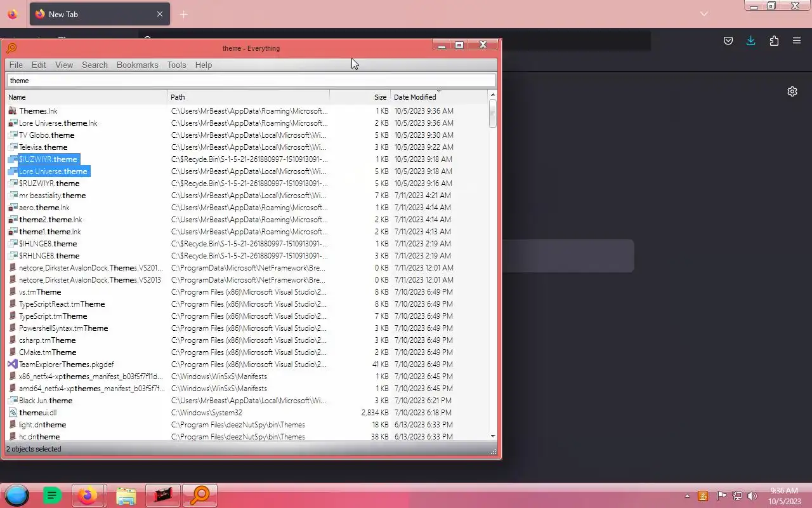Open the Pocket icon in Firefox

pos(728,41)
